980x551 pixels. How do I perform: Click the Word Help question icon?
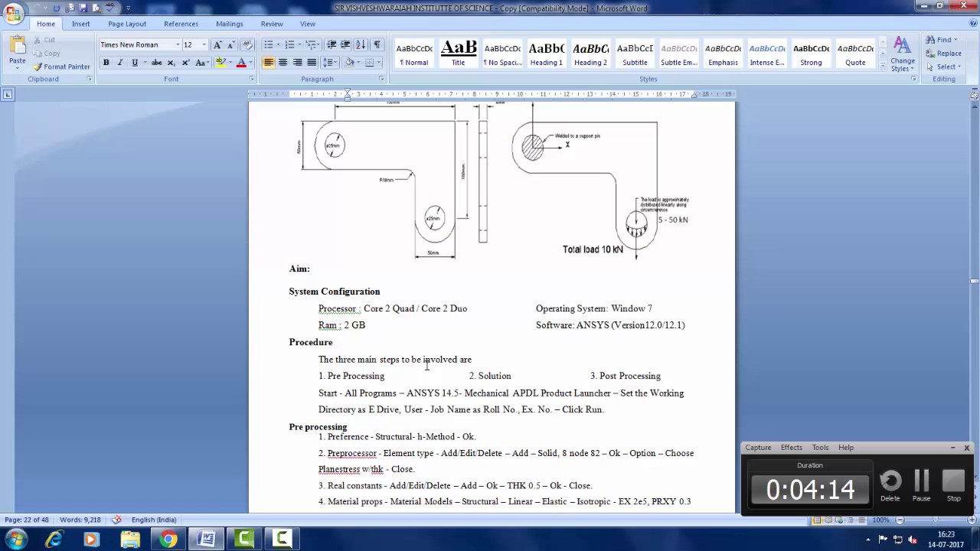click(972, 24)
